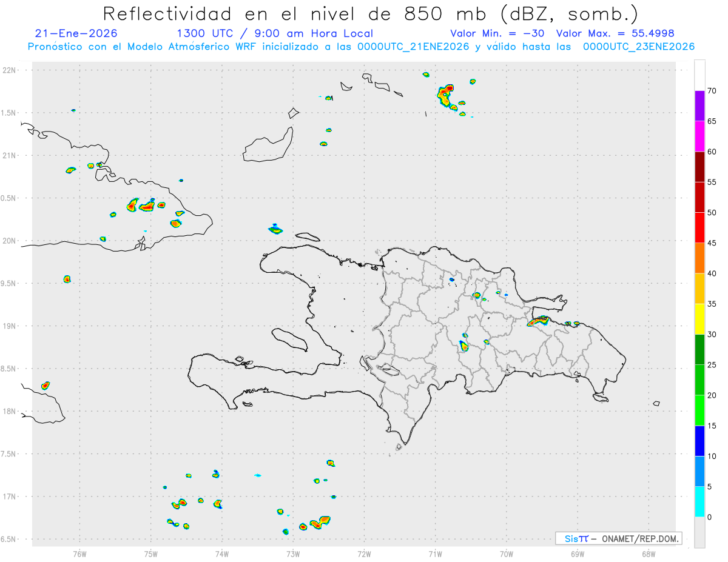
Task: Click the bright red 45–50 dBZ legend band
Action: (x=699, y=228)
